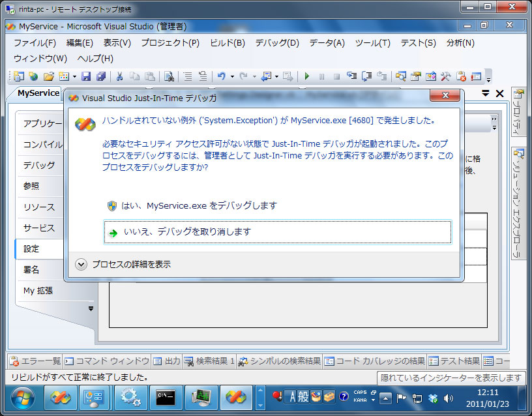Open the ヘルプ(H) menu
Screen dimensions: 532x416
[95, 59]
